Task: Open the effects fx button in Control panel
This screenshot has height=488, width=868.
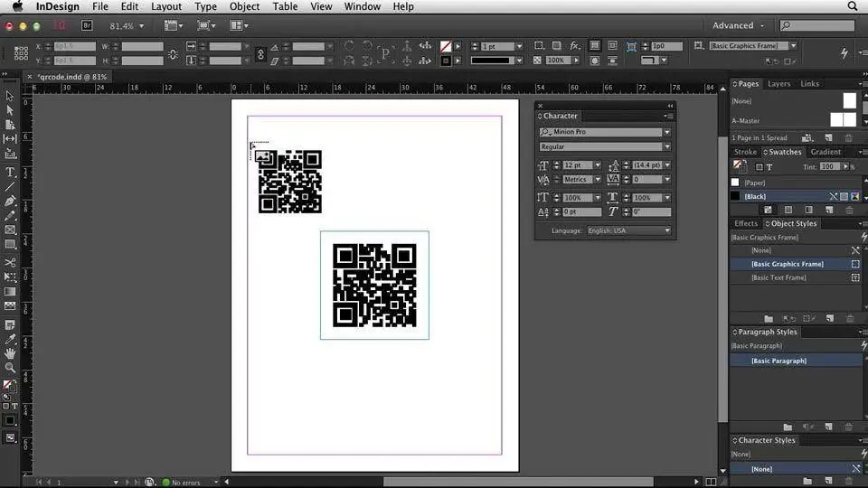Action: click(575, 46)
